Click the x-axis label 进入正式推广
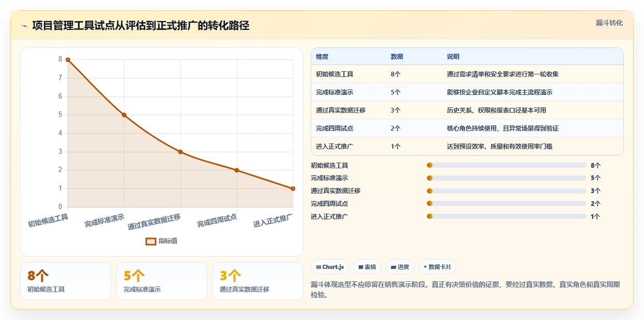Screen dimensions: 644x320 pos(273,221)
